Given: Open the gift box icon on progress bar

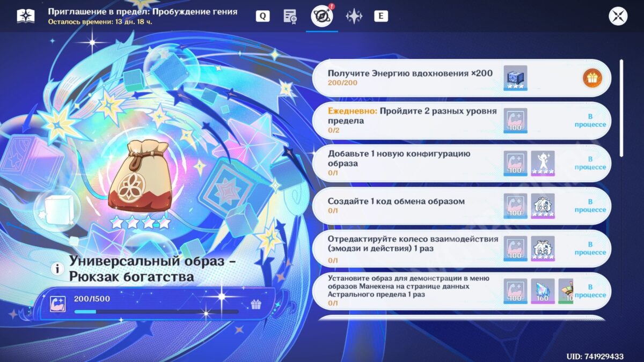Looking at the screenshot, I should (x=256, y=305).
